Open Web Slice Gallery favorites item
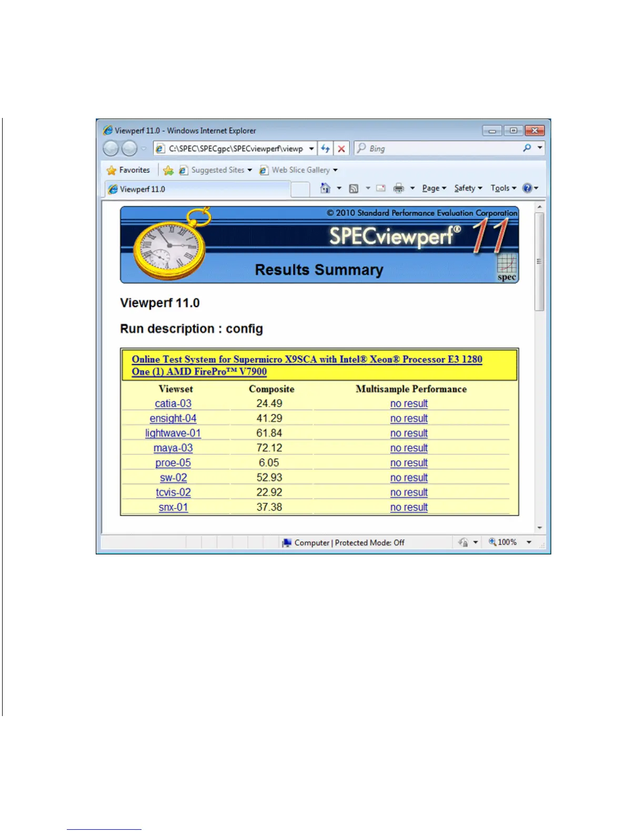The height and width of the screenshot is (834, 644). click(298, 170)
